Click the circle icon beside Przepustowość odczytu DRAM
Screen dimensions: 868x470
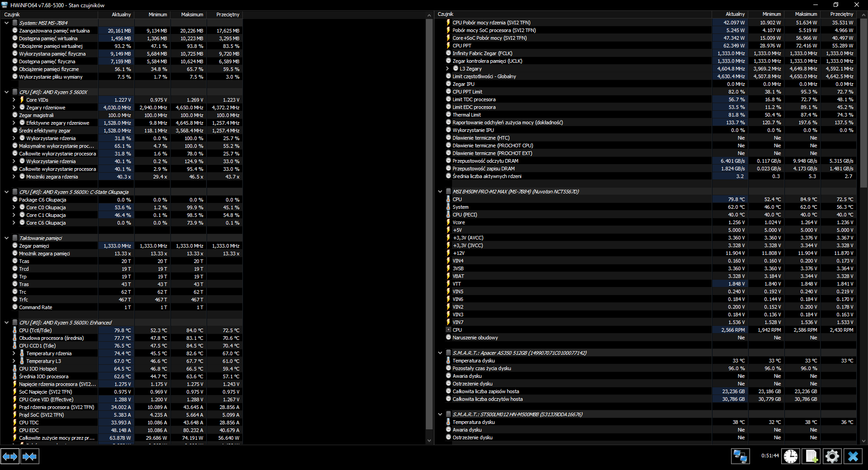[448, 161]
